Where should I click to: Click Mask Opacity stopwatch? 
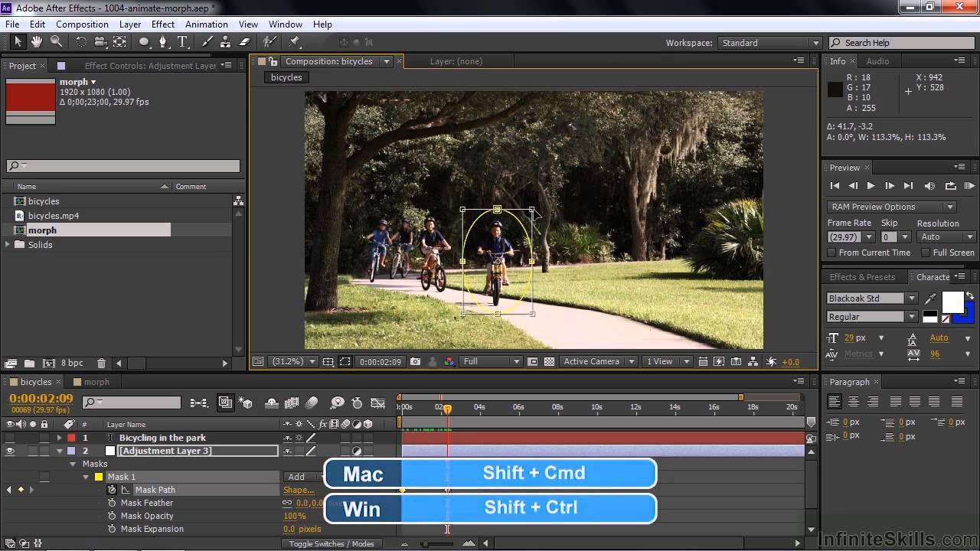click(x=113, y=516)
